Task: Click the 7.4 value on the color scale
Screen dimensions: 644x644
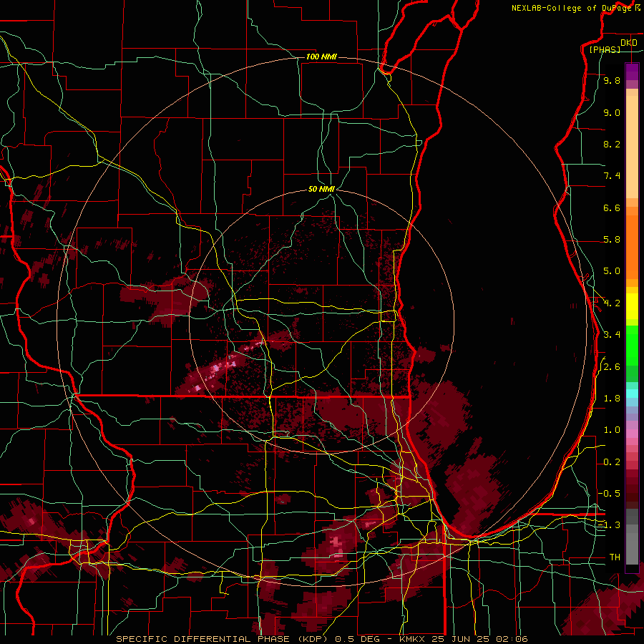Action: pos(612,176)
